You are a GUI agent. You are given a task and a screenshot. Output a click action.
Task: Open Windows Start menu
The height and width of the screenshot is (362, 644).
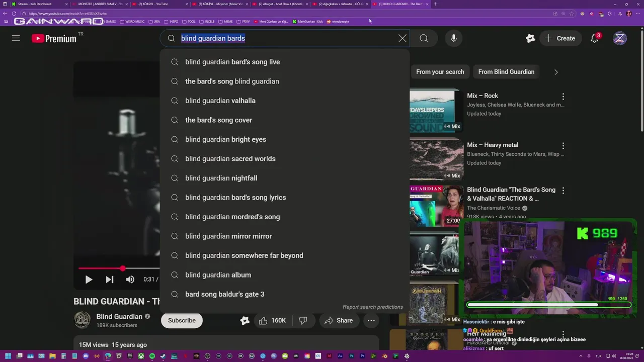click(x=8, y=356)
